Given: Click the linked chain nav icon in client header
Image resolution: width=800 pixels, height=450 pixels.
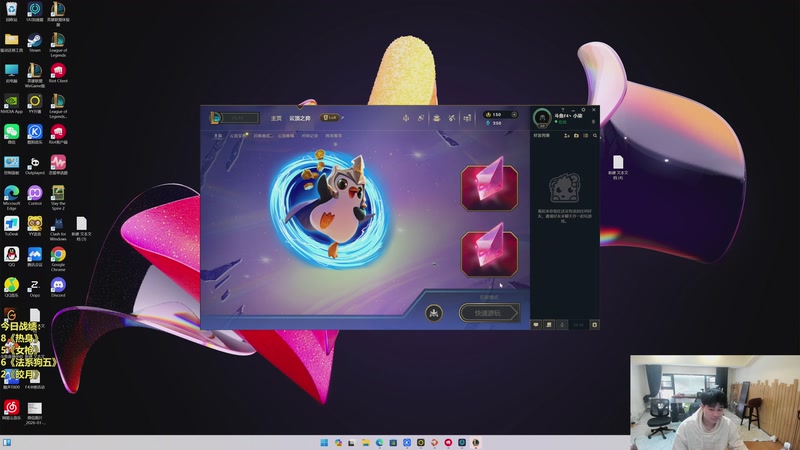Looking at the screenshot, I should pos(421,118).
